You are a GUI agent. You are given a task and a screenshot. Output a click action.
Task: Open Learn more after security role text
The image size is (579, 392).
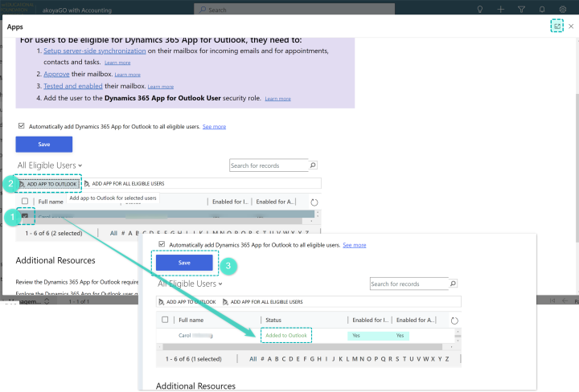(277, 99)
